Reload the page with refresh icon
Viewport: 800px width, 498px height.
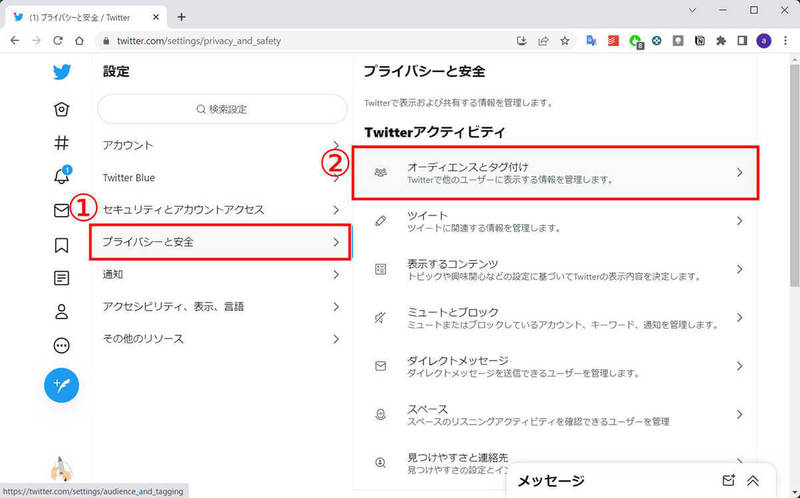[x=58, y=41]
